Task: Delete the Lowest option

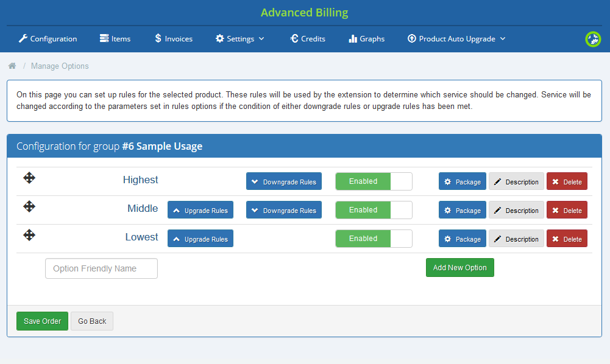Action: 567,239
